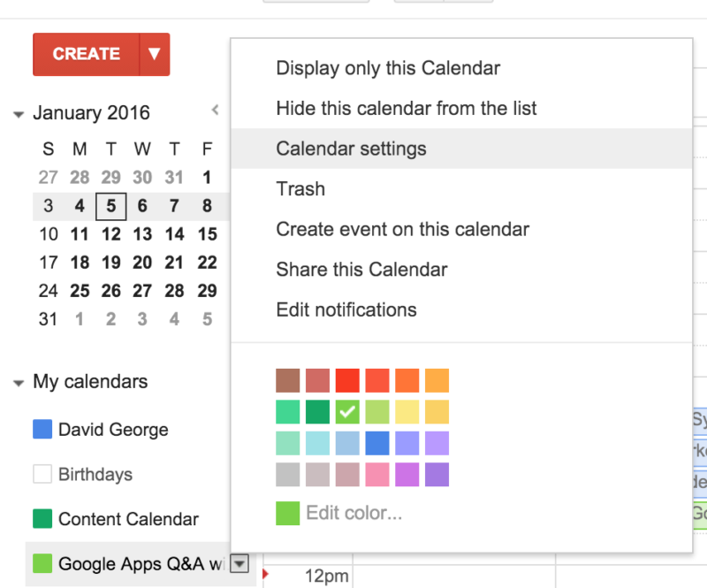
Task: Click the Share this Calendar option
Action: click(x=361, y=269)
